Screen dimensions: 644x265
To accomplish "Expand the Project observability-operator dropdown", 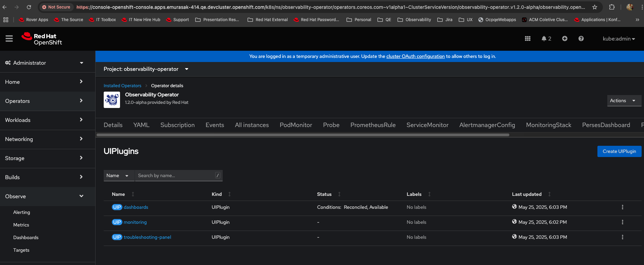I will (x=146, y=69).
